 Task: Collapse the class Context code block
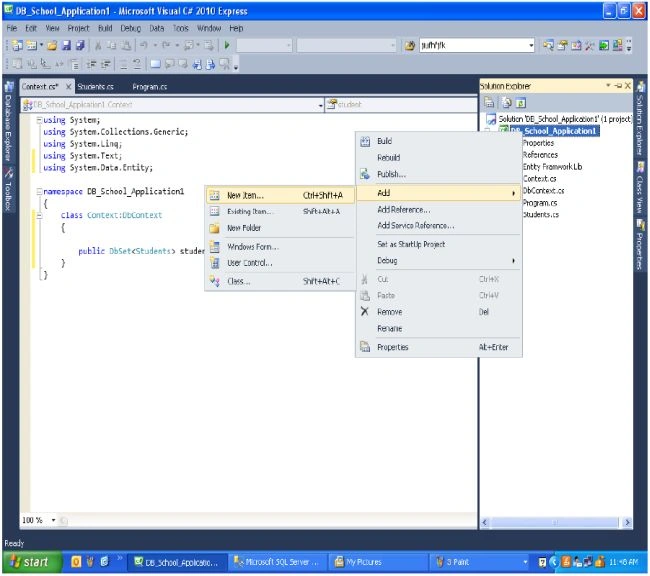[39, 216]
